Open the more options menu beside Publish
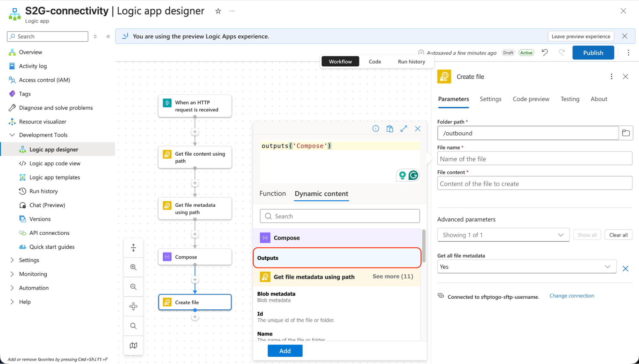This screenshot has height=364, width=639. 628,53
